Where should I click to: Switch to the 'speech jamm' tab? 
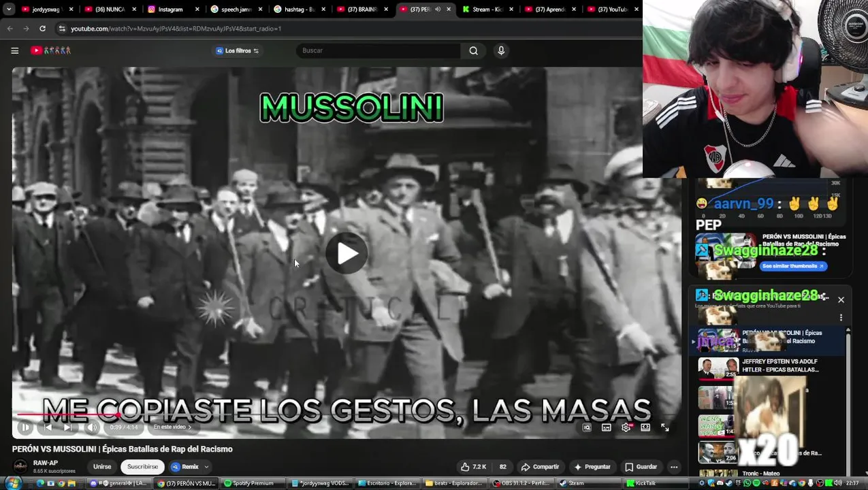tap(235, 10)
